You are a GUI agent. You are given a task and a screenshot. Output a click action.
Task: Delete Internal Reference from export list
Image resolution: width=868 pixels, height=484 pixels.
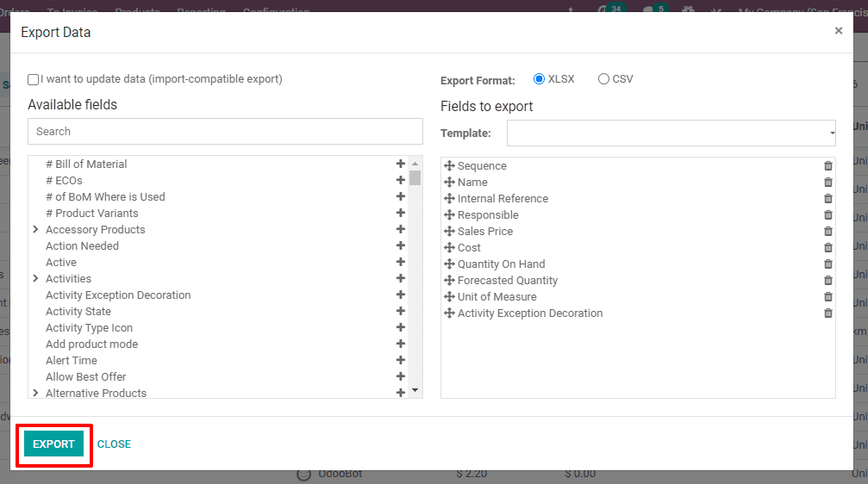pyautogui.click(x=828, y=199)
